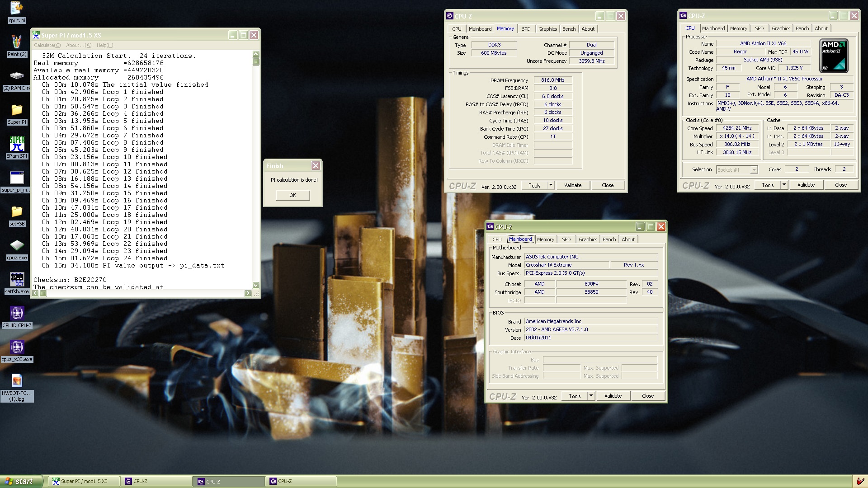The width and height of the screenshot is (868, 488).
Task: Expand Tools dropdown arrow in Memory window
Action: tap(551, 185)
